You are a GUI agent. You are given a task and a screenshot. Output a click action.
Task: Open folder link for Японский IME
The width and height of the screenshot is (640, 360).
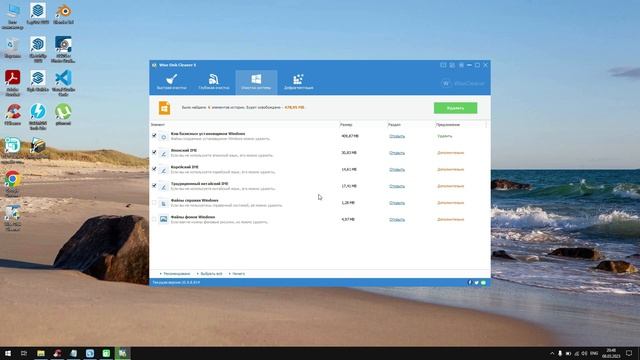click(397, 153)
